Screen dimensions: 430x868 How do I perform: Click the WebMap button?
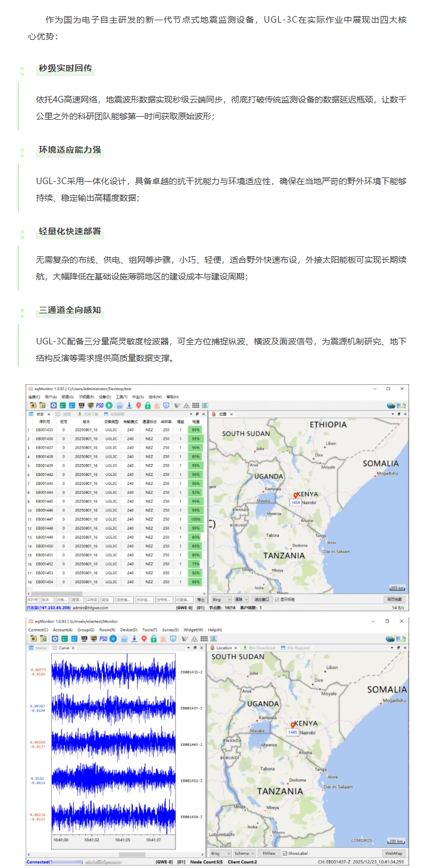(393, 853)
